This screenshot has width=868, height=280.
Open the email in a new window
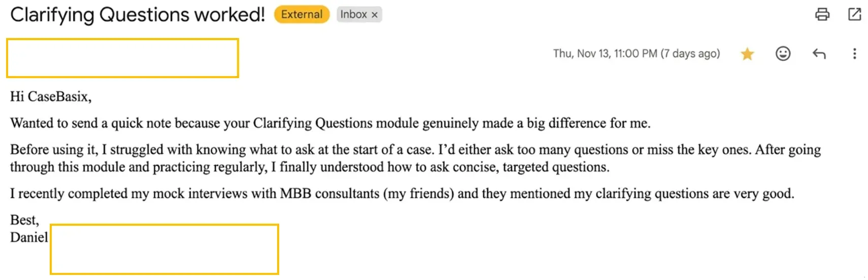coord(854,15)
